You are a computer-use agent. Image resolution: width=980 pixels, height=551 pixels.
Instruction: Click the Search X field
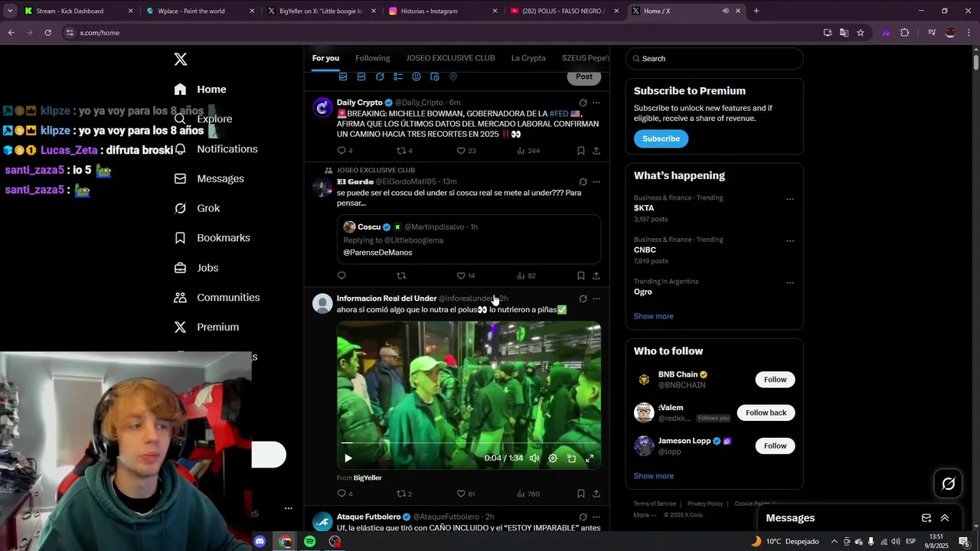(x=714, y=59)
